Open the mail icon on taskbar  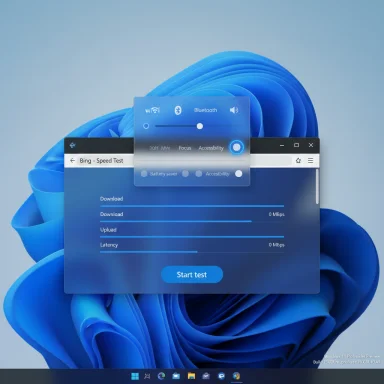pos(206,376)
